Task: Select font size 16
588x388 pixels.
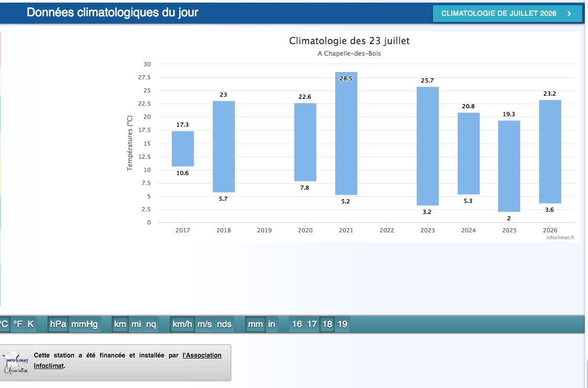Action: 297,324
